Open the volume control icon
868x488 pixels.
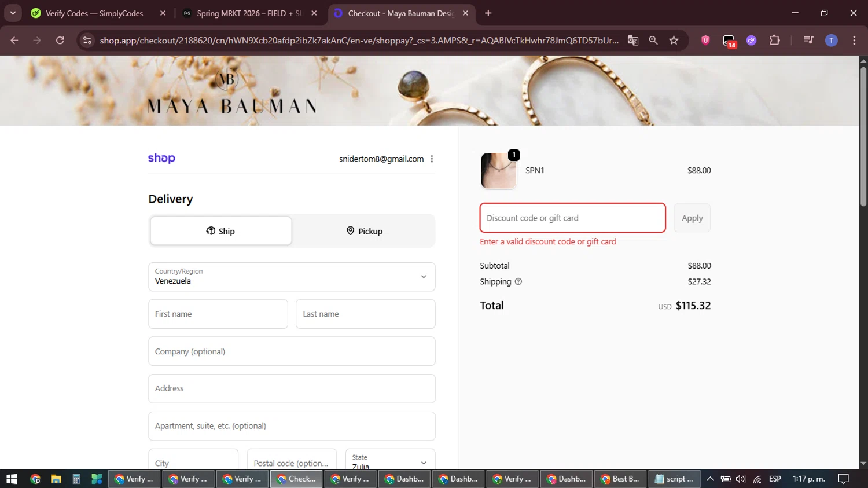tap(741, 479)
